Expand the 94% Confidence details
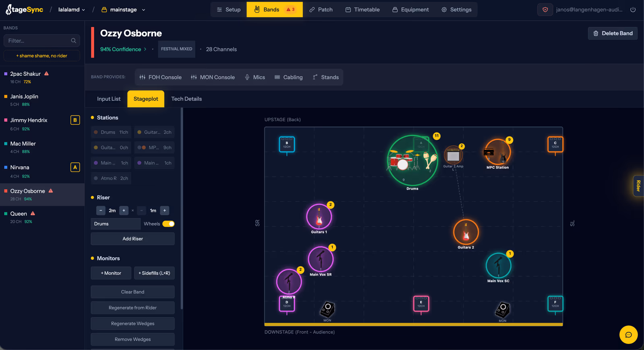Image resolution: width=644 pixels, height=350 pixels. pos(123,49)
